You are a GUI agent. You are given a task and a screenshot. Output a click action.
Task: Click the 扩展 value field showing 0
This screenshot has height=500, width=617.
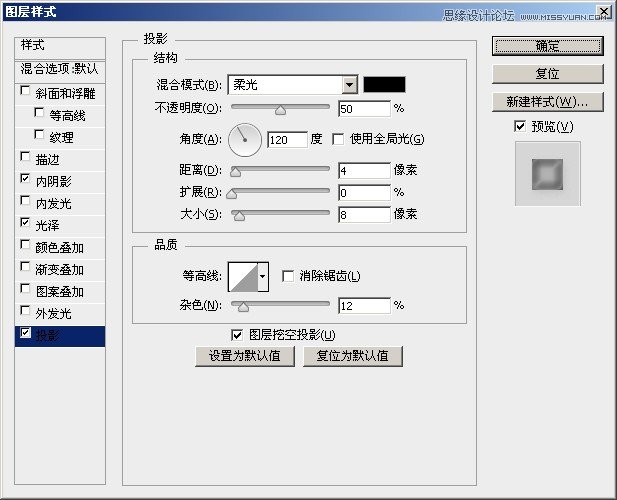(x=364, y=193)
